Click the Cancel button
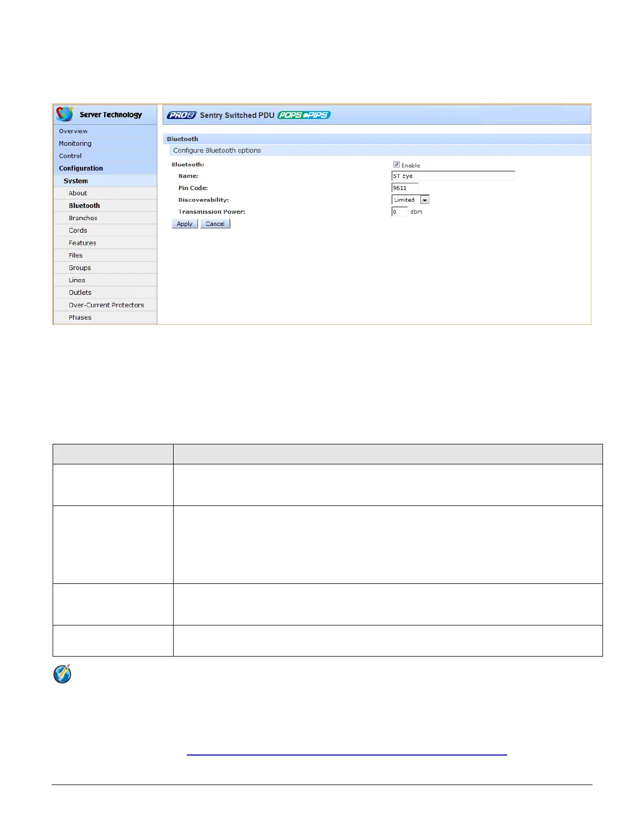 coord(215,224)
